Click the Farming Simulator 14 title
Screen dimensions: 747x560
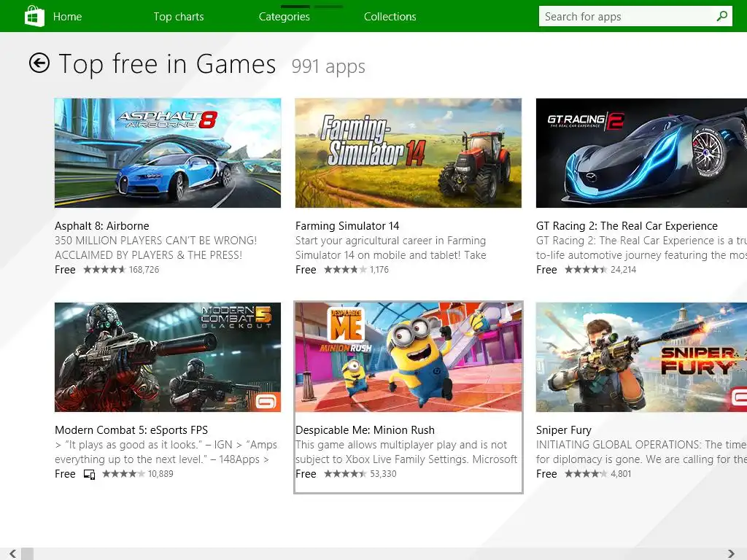[347, 226]
